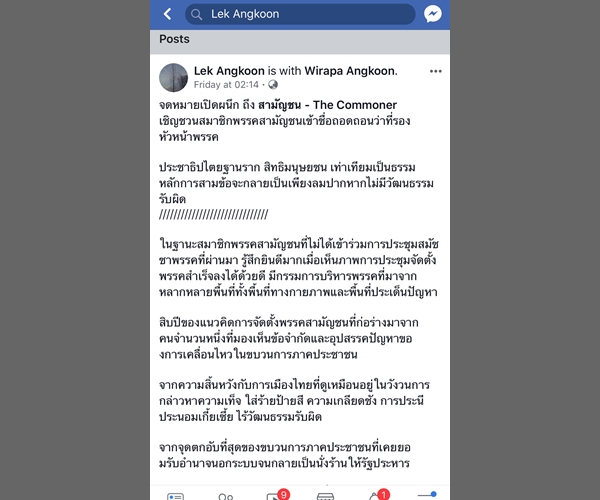This screenshot has width=600, height=500.
Task: Open the Friday at 02:14 post timestamp
Action: pyautogui.click(x=226, y=85)
